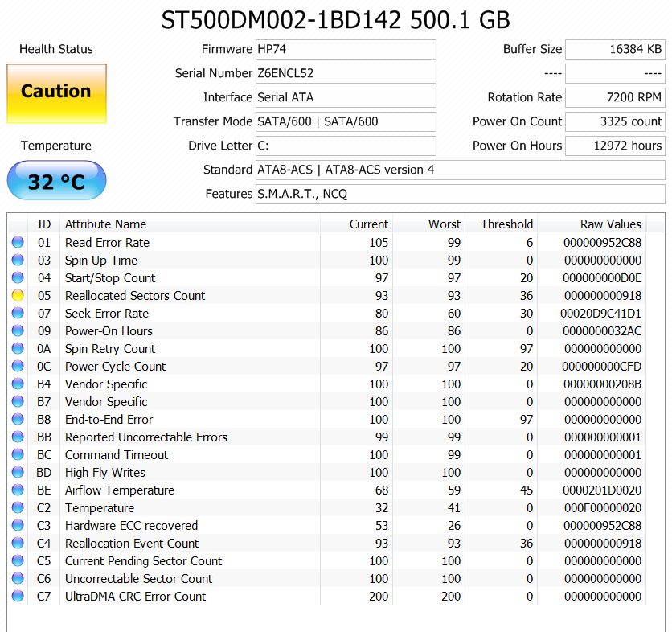Click the status orb for UltraDMA CRC Error Count
Viewport: 672px width, 632px height.
(18, 597)
